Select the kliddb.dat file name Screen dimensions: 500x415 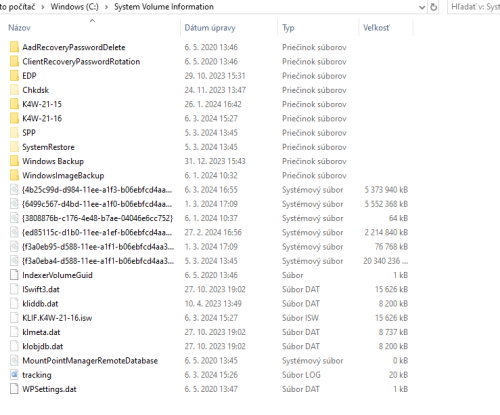pos(40,304)
